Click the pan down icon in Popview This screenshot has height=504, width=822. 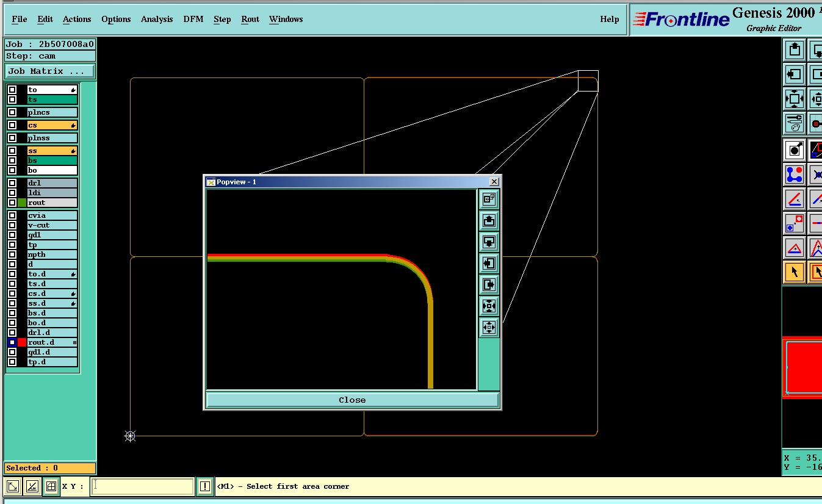[x=489, y=242]
